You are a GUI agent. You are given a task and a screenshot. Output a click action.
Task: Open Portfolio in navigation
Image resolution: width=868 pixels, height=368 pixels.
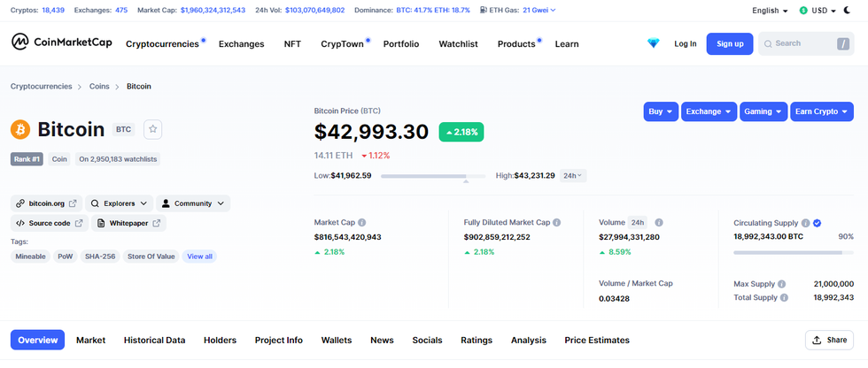pos(401,44)
